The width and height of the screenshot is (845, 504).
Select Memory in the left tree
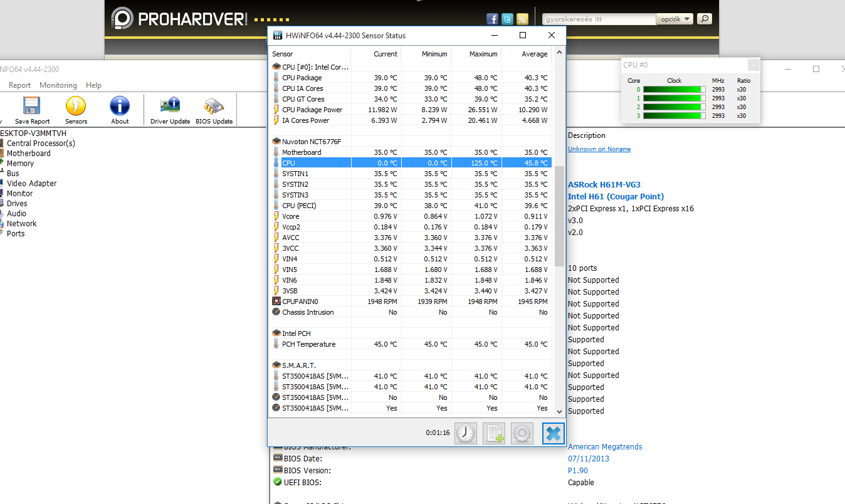coord(20,164)
